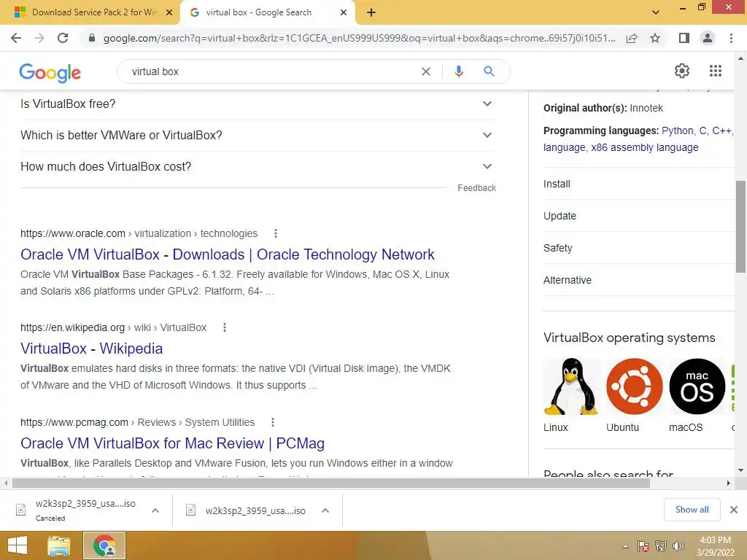Viewport: 747px width, 560px height.
Task: Click the Action Center flag tray icon
Action: tap(643, 546)
